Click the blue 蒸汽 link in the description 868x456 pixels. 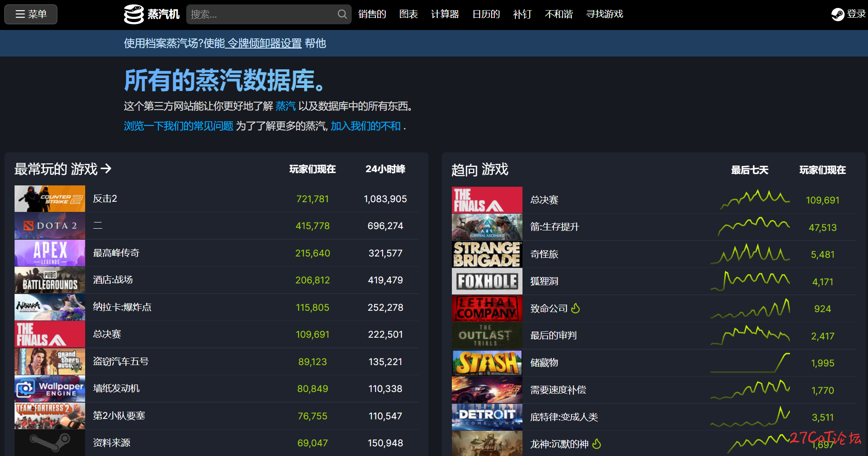click(286, 106)
